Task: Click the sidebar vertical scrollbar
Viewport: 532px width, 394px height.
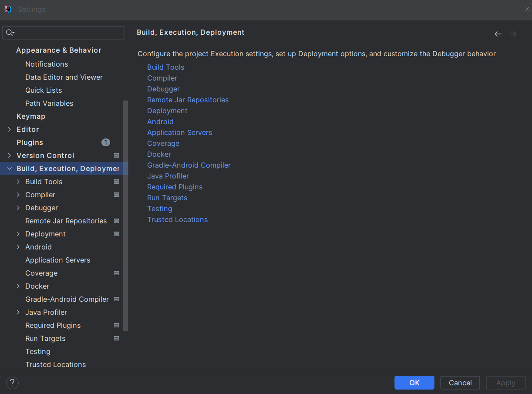Action: tap(126, 216)
